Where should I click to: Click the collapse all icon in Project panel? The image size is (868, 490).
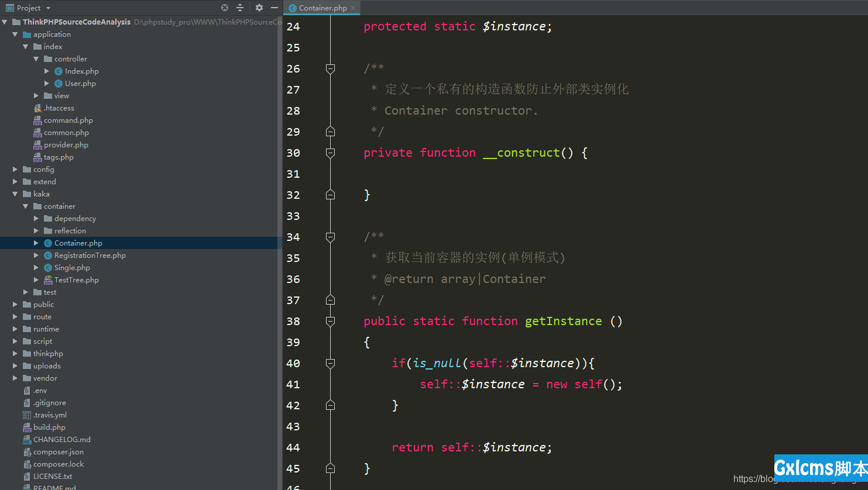point(240,8)
